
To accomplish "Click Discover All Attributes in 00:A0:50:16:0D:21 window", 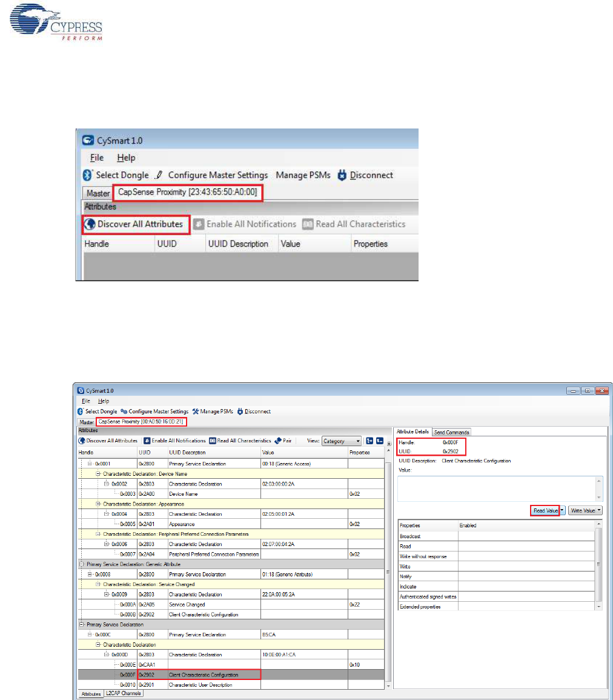I will [108, 441].
